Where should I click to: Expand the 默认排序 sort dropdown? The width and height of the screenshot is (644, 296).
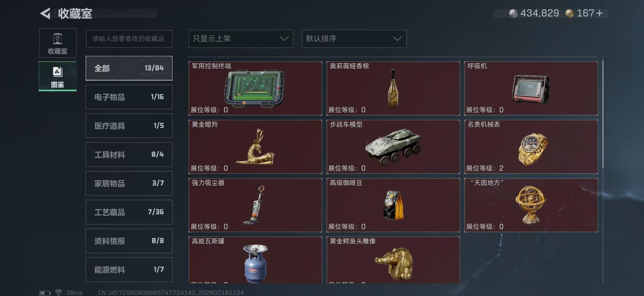[x=354, y=39]
